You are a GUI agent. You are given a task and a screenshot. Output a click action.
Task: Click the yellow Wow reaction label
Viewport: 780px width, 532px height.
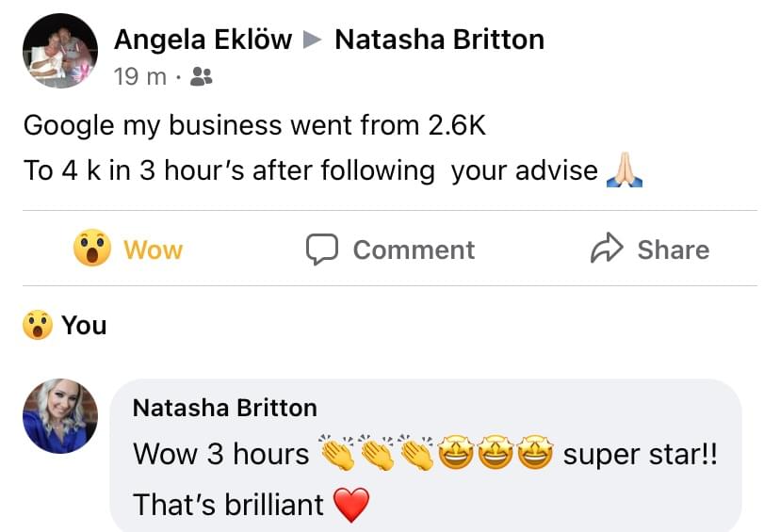pyautogui.click(x=153, y=250)
